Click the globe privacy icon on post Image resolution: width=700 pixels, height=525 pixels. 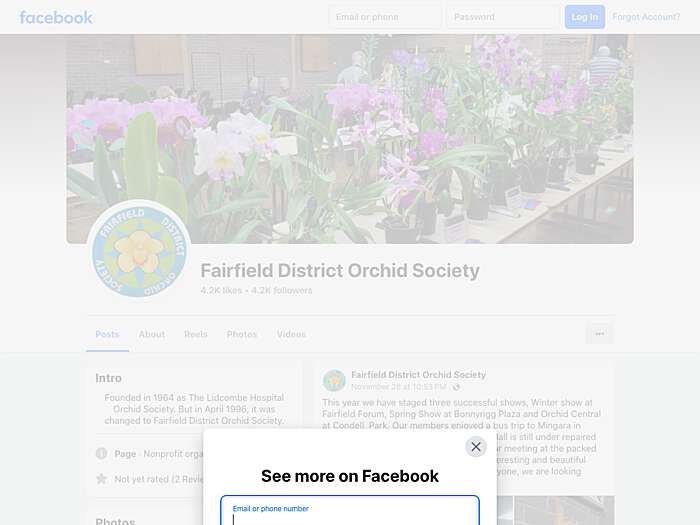[456, 387]
